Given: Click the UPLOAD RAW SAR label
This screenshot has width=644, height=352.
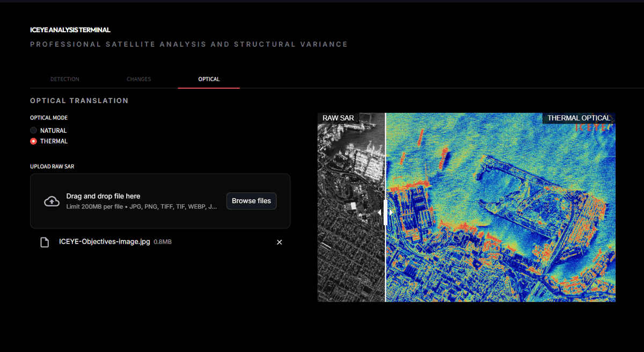Looking at the screenshot, I should tap(52, 167).
